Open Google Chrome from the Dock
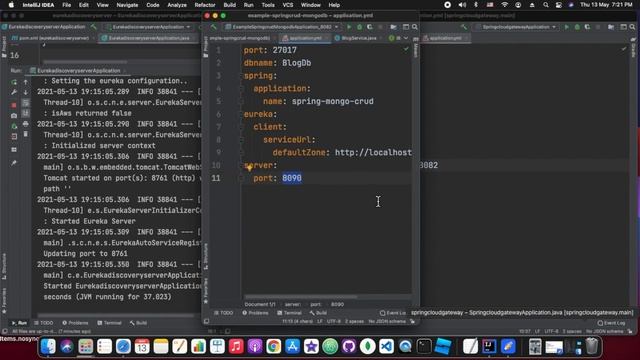Image resolution: width=640 pixels, height=360 pixels. click(273, 347)
